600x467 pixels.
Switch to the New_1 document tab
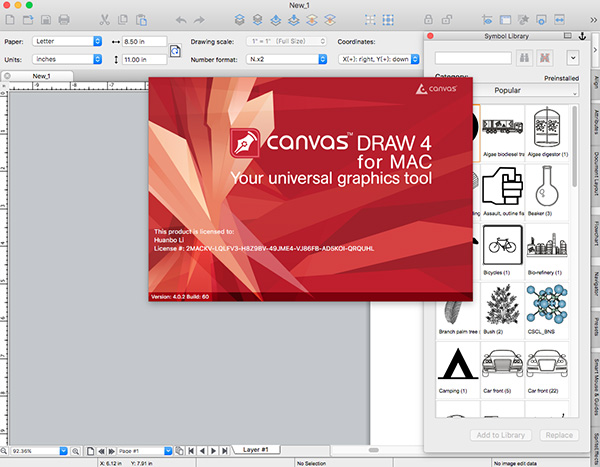pyautogui.click(x=41, y=76)
